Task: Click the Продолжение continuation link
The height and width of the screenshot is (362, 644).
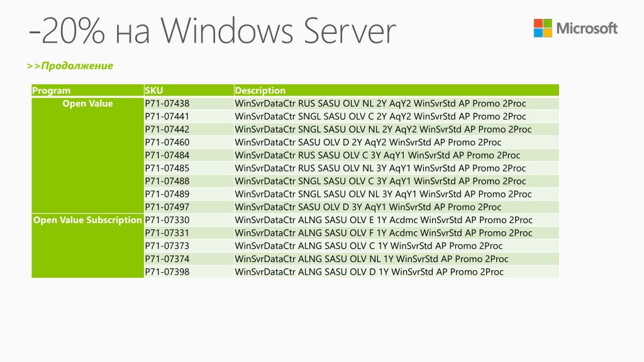Action: click(70, 65)
